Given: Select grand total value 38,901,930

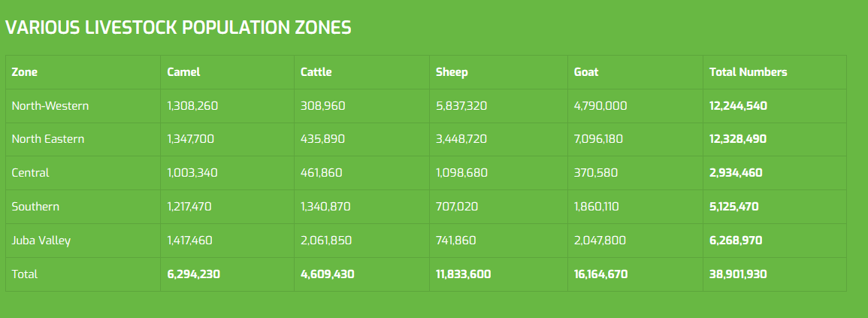Looking at the screenshot, I should 738,274.
